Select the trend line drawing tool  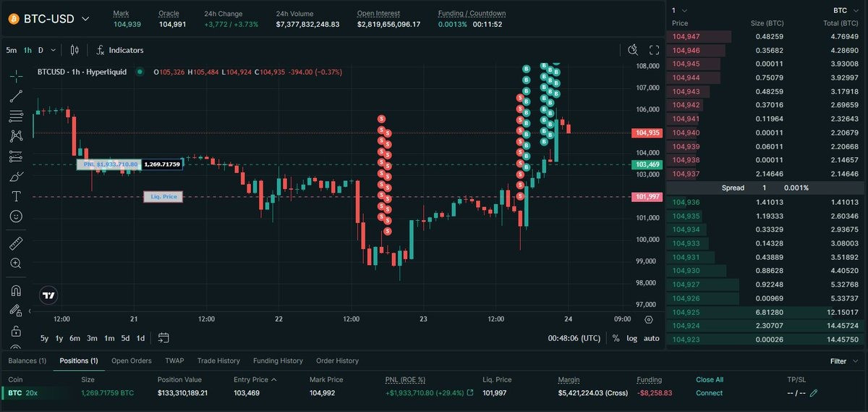pyautogui.click(x=16, y=96)
